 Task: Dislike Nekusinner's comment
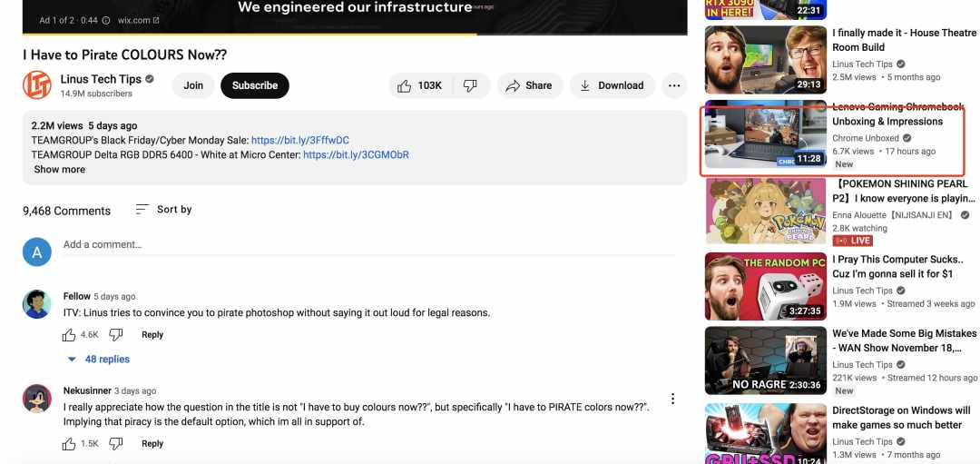(115, 444)
